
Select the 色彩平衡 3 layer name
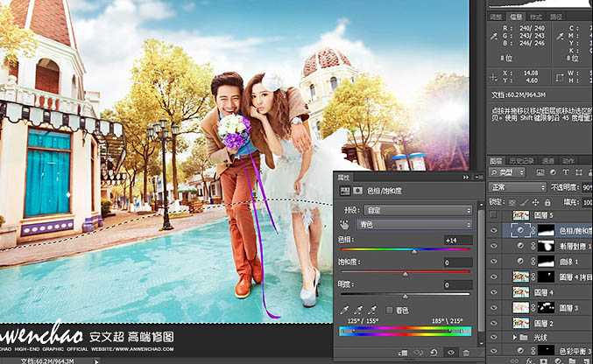pyautogui.click(x=575, y=352)
